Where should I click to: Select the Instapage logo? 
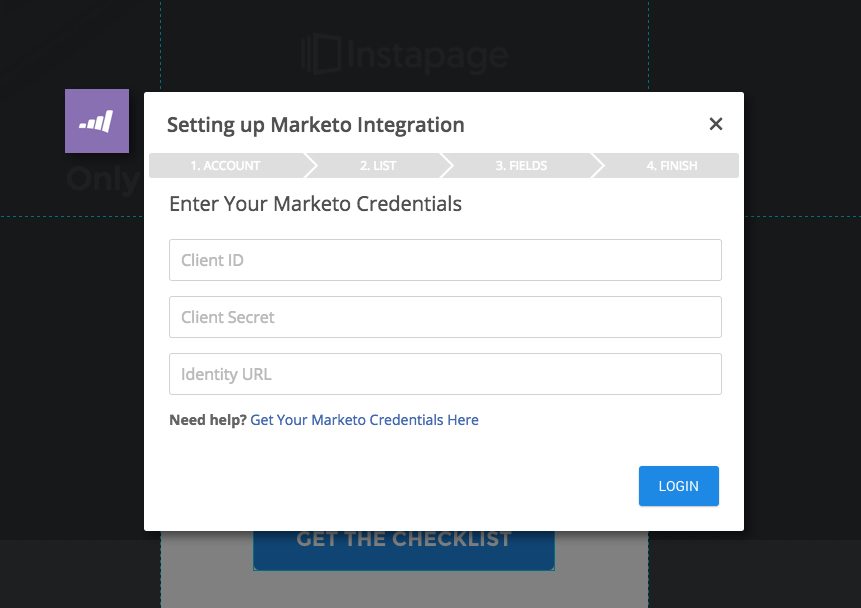[404, 56]
